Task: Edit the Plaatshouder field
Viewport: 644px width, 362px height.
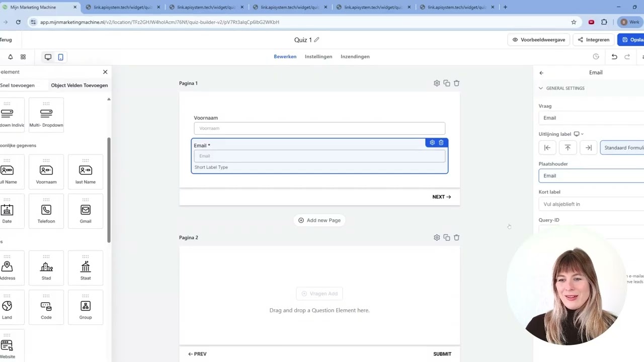Action: 591,175
